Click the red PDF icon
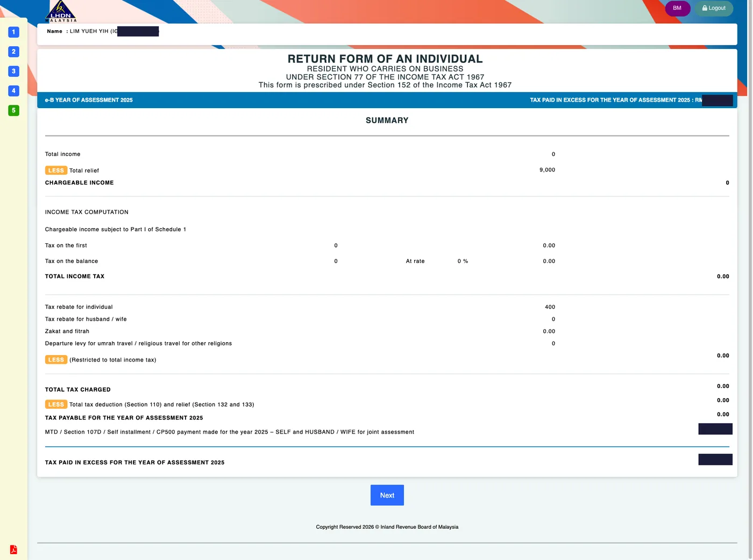 point(13,549)
